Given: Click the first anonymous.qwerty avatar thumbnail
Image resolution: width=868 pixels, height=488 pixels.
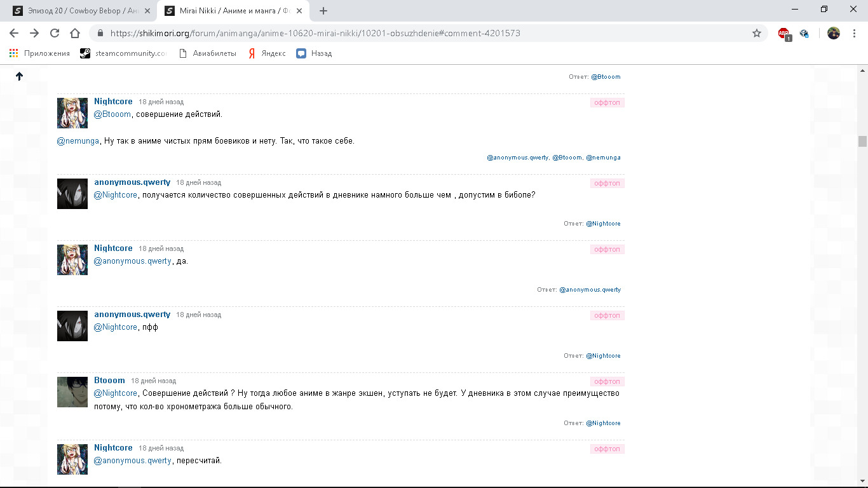Looking at the screenshot, I should tap(72, 194).
